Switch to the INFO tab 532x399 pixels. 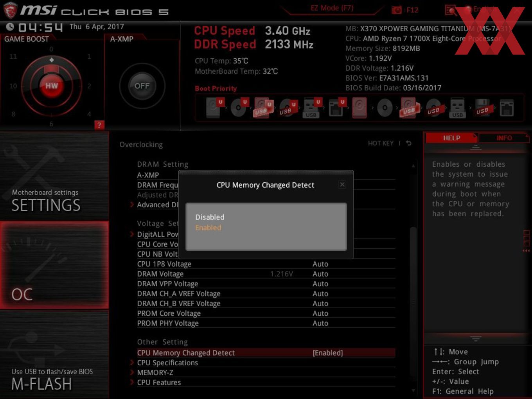504,138
